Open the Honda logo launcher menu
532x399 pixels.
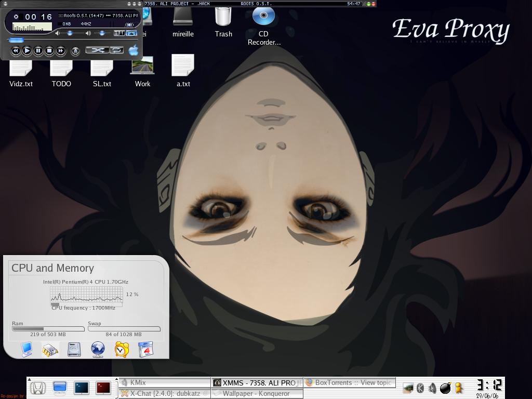[x=37, y=388]
